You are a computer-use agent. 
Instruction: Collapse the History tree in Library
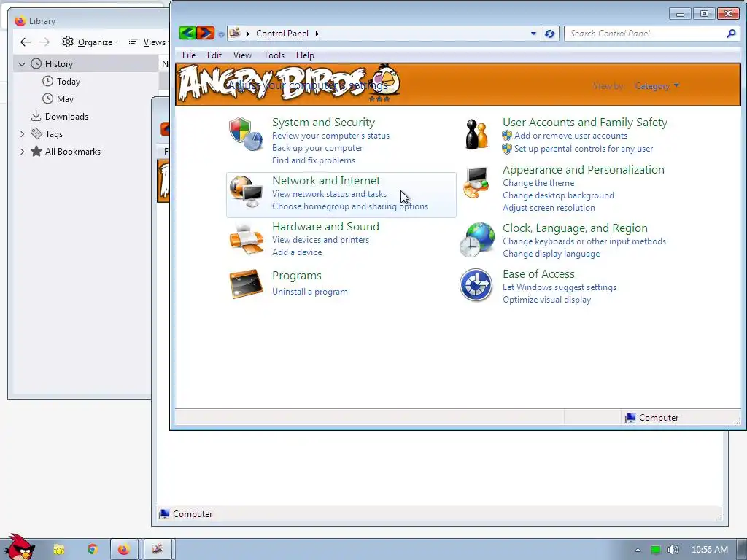coord(22,64)
